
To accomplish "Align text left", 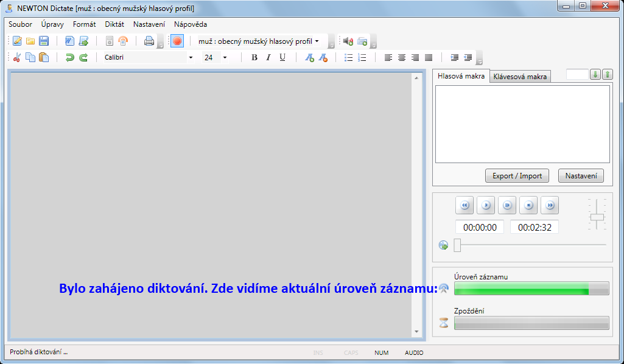I will 388,58.
